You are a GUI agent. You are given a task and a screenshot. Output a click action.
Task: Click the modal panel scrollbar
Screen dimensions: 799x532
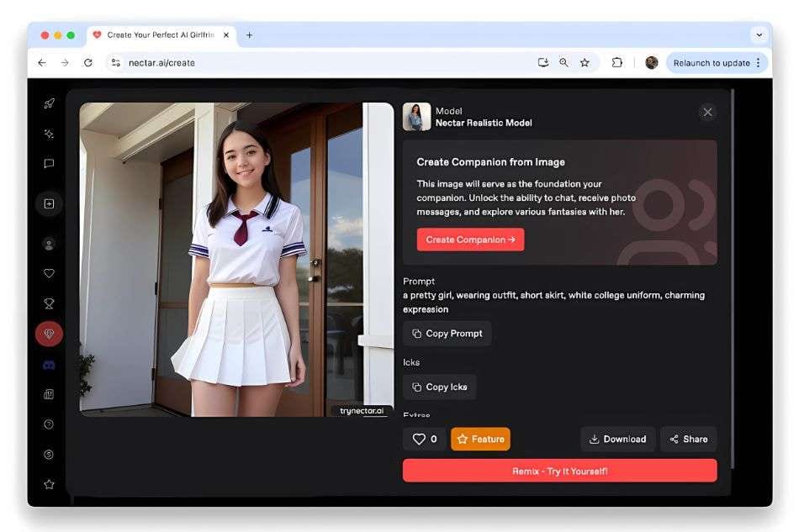(x=733, y=279)
